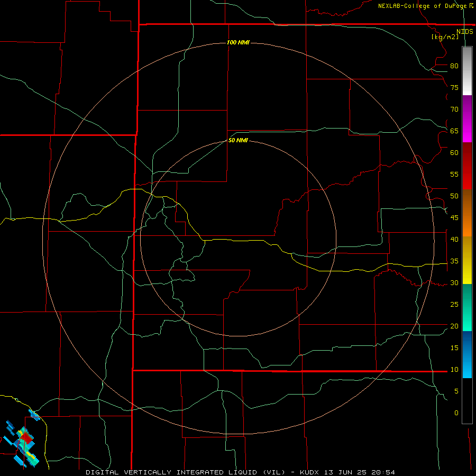
Task: Click the 60 value on the VIL scale
Action: point(454,153)
